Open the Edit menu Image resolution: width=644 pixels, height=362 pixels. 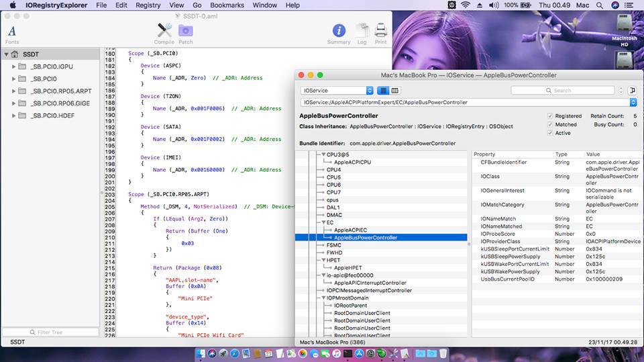(x=121, y=5)
